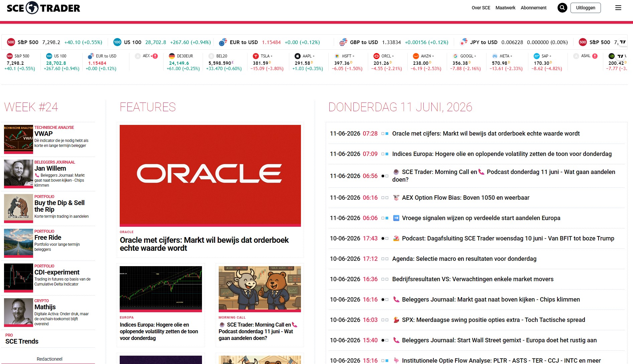Click the bull and bear Morning Call image
The image size is (633, 364).
click(260, 289)
